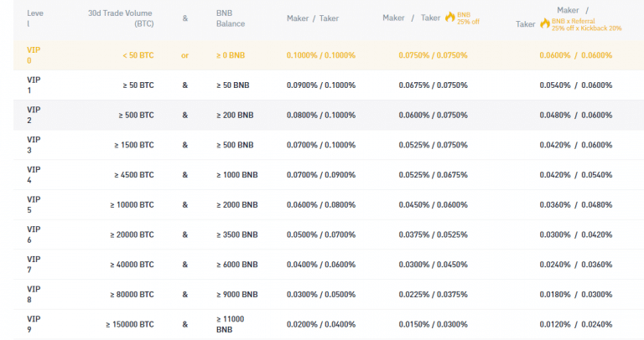Image resolution: width=644 pixels, height=340 pixels.
Task: Click the '≥ 11000 BNB' balance cell
Action: 230,324
